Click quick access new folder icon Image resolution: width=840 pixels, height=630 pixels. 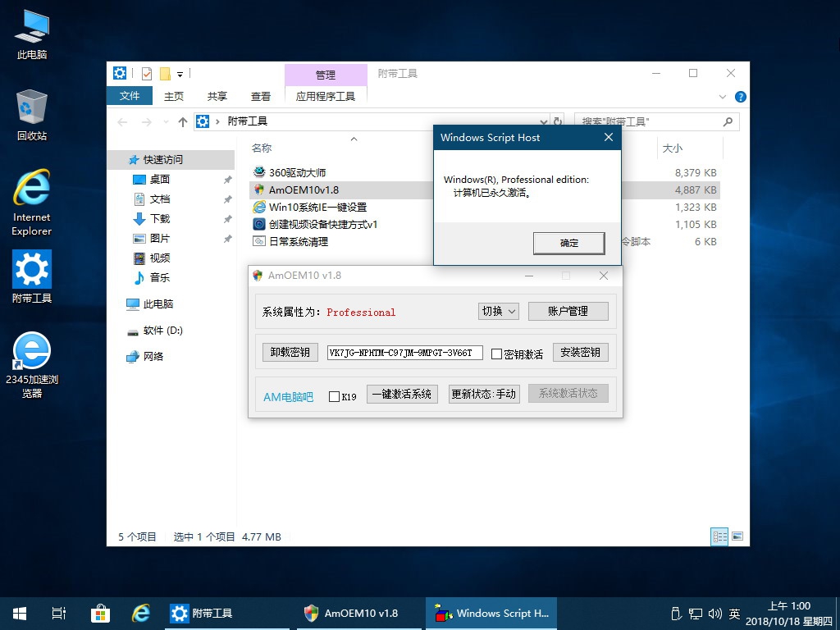click(x=165, y=73)
